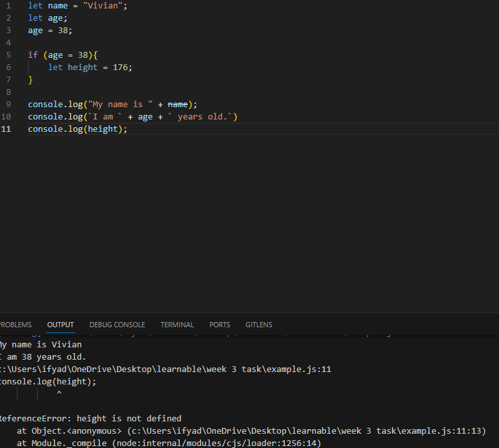
Task: Open the example.js:11 file path link in output
Action: (165, 369)
